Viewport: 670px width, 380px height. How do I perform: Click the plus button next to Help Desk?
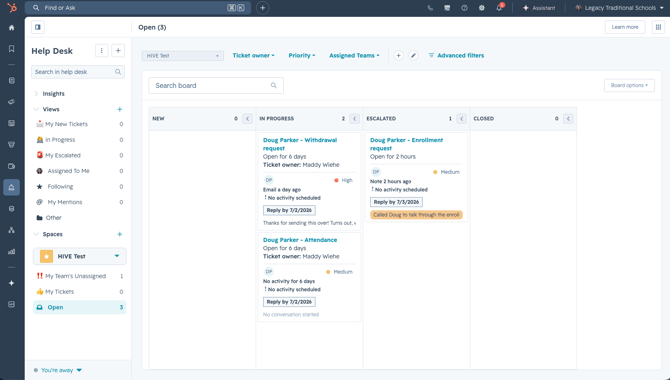click(118, 51)
